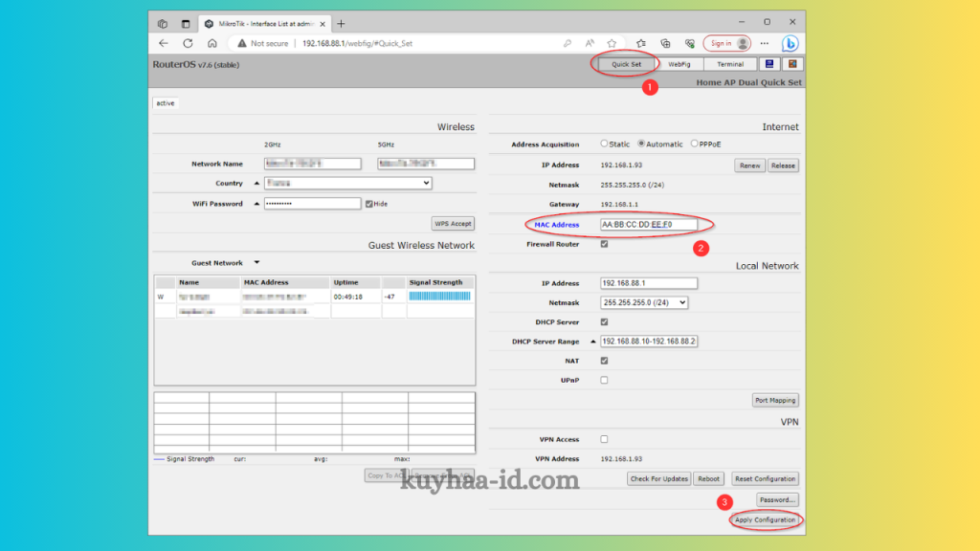Click the MAC Address input field
Viewport: 980px width, 551px height.
coord(649,224)
